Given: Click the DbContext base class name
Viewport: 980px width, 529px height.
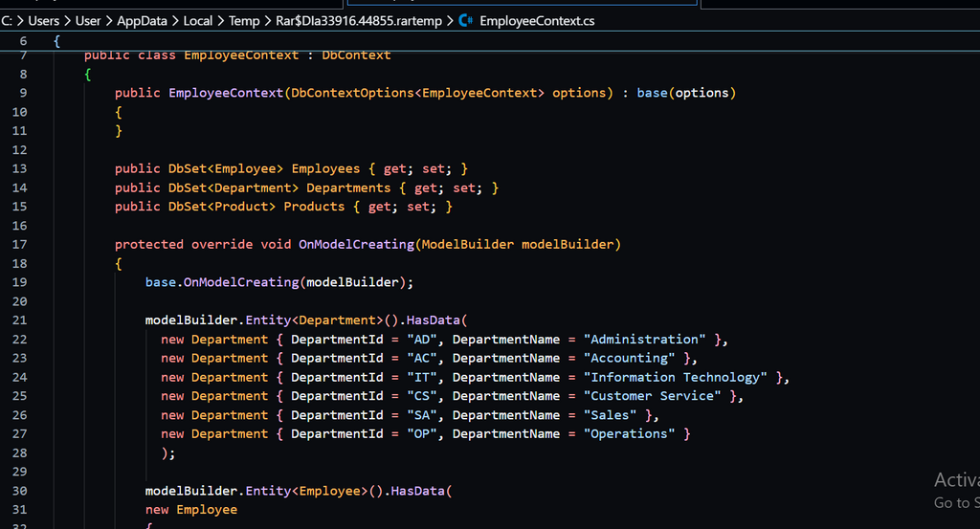Looking at the screenshot, I should (x=356, y=55).
